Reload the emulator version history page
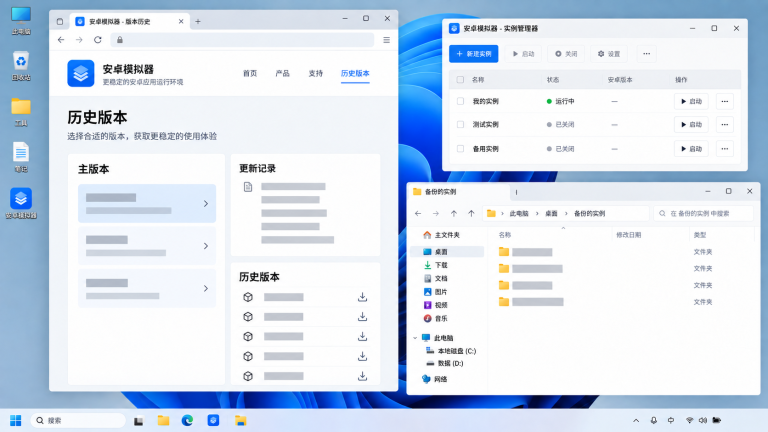The image size is (768, 432). [98, 40]
